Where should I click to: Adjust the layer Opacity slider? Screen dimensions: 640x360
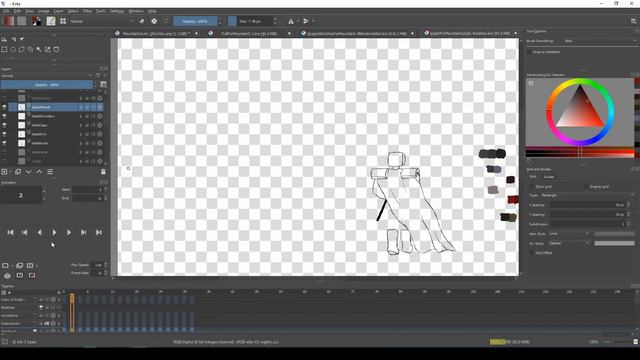click(47, 84)
